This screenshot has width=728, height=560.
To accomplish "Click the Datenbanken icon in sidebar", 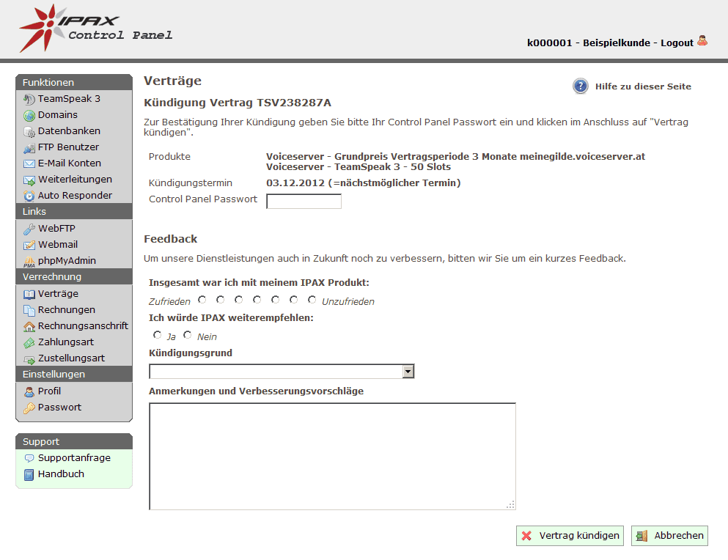I will (29, 132).
